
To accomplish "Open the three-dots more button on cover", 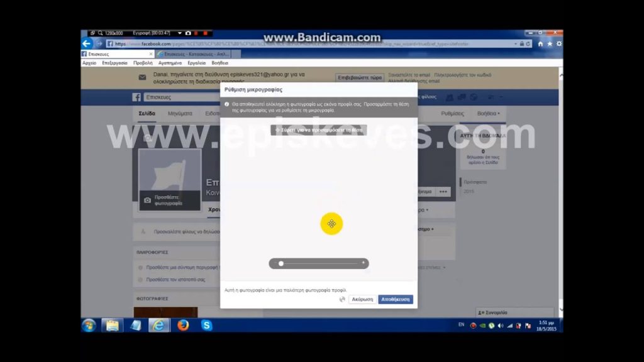I will pos(443,192).
